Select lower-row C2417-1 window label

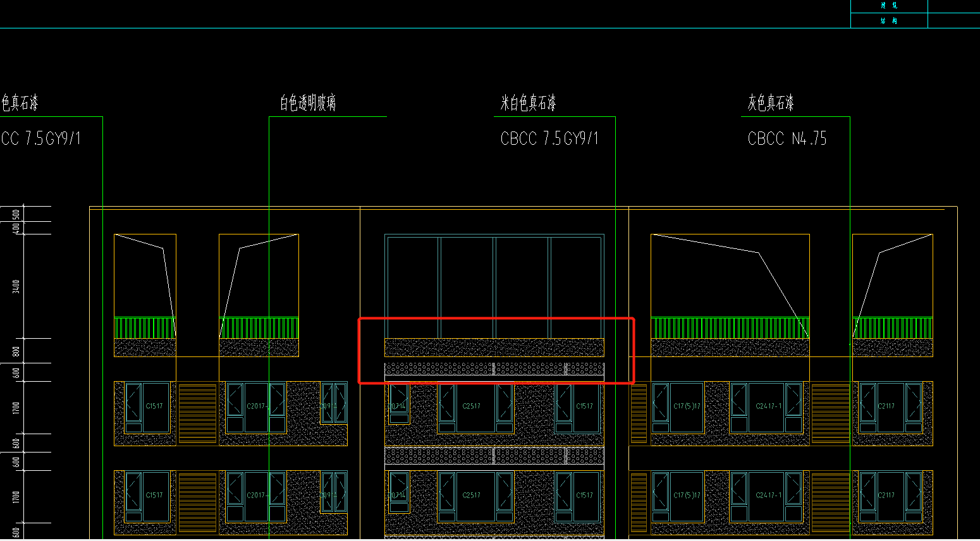769,495
